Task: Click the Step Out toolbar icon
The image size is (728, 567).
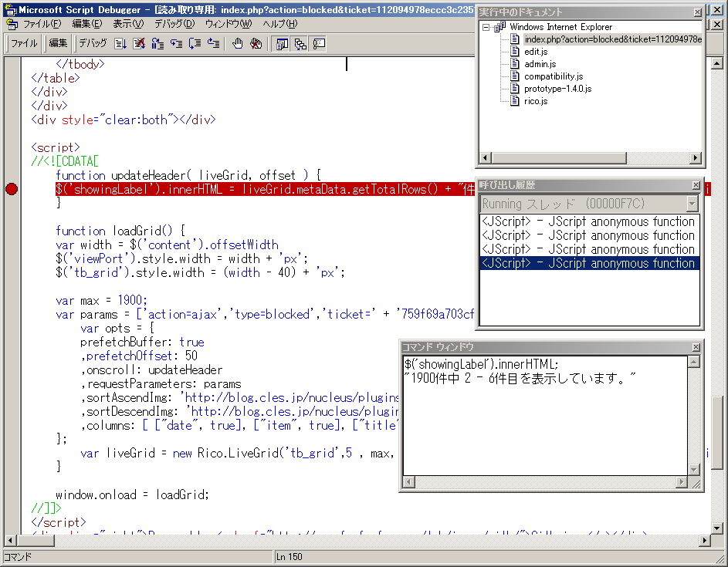Action: coord(213,43)
